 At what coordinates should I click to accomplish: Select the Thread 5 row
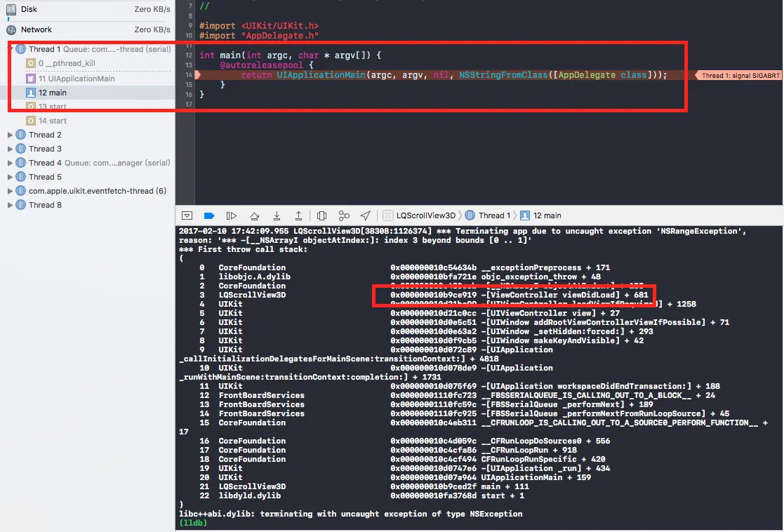tap(88, 177)
